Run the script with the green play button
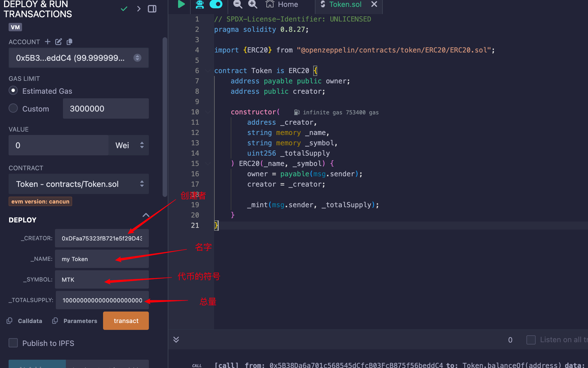Screen dimensions: 588x368 (x=181, y=4)
